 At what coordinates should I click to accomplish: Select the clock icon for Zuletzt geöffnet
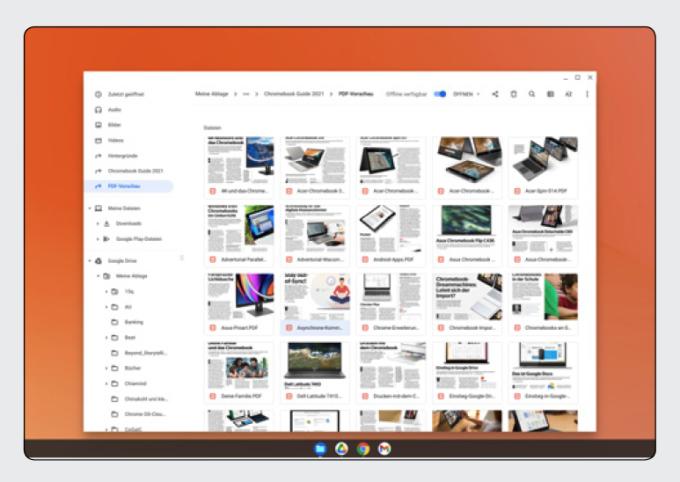(x=98, y=94)
